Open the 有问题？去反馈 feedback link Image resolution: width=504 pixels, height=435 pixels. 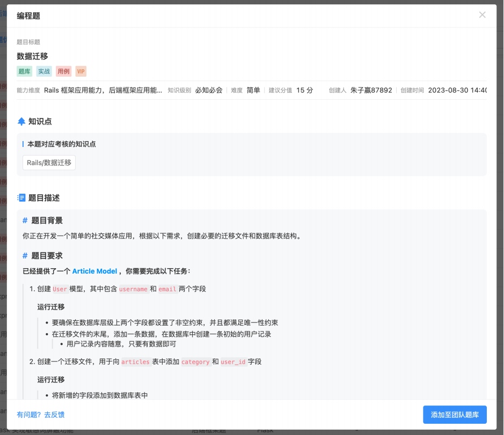[40, 415]
